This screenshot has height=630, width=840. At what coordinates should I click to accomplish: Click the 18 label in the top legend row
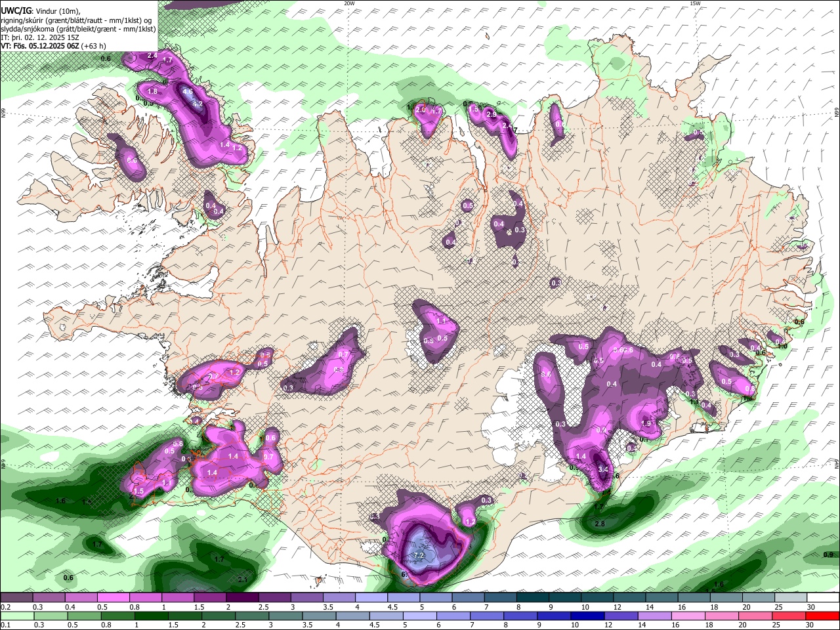coord(715,607)
